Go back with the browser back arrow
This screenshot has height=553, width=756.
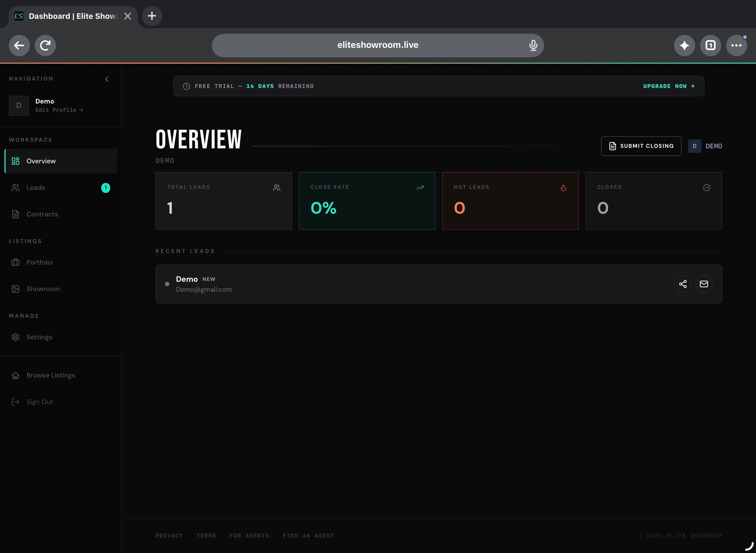click(19, 45)
